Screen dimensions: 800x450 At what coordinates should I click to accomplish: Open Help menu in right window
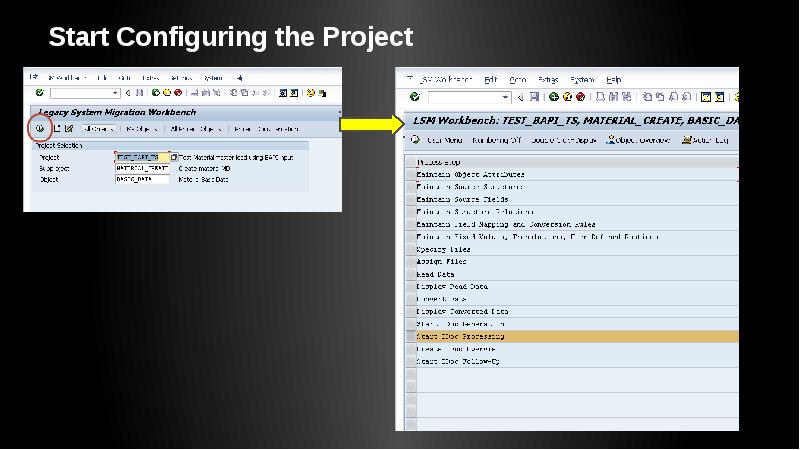click(x=613, y=80)
